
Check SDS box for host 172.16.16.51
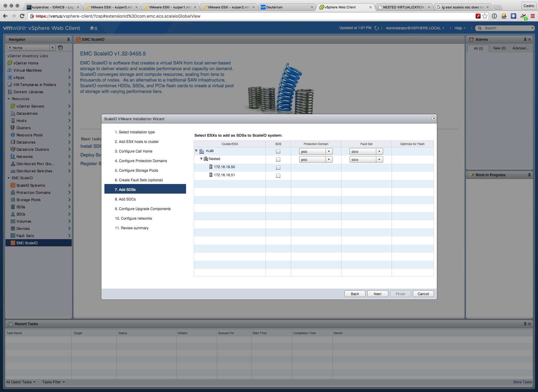click(x=278, y=176)
